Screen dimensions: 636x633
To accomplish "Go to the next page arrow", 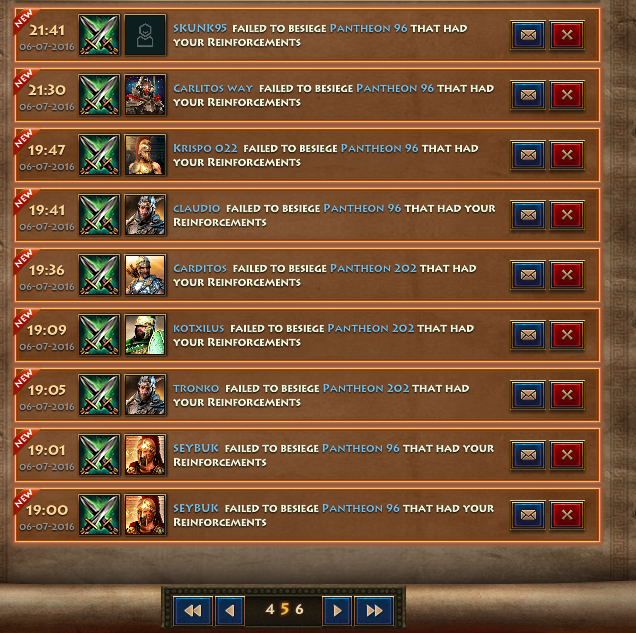I will tap(337, 611).
